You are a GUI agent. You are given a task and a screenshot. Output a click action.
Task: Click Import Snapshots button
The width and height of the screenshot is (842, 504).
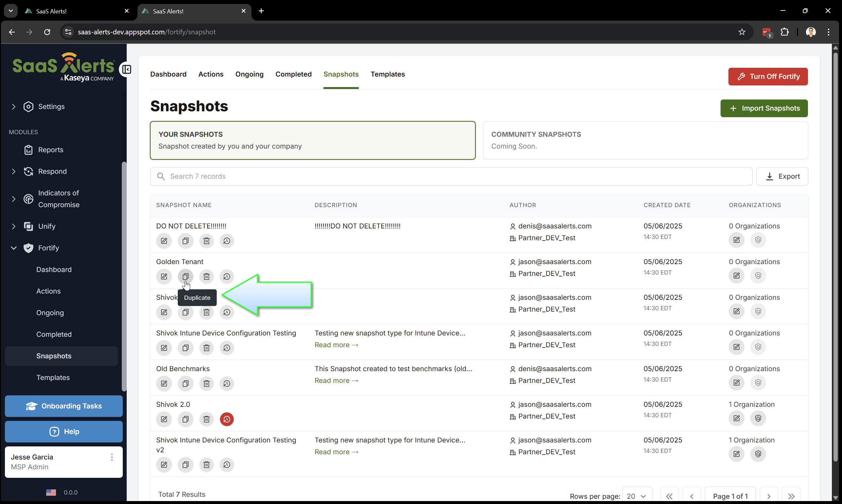pos(764,108)
